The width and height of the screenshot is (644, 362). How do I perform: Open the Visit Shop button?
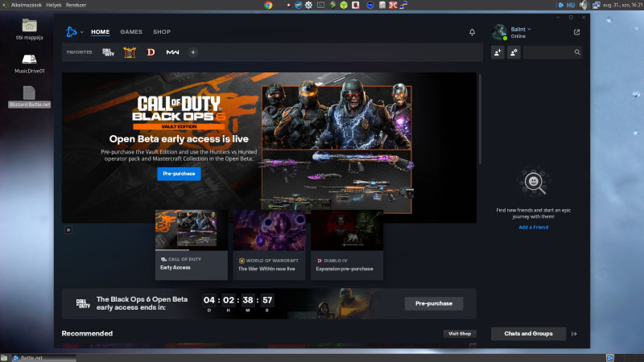[x=460, y=334]
